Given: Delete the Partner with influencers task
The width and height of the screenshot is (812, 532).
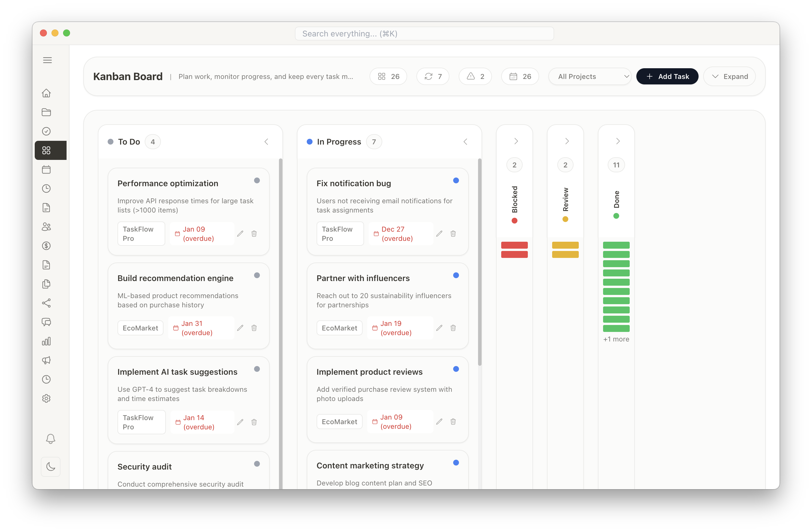Looking at the screenshot, I should click(453, 328).
